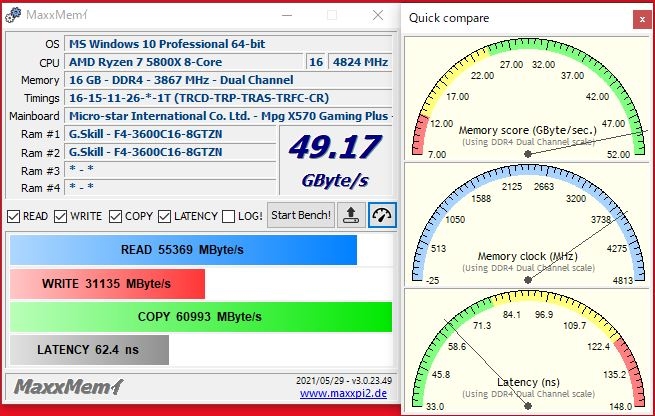Click the version text 2021/05/29 - v3.0.23.49
655x416 pixels.
(344, 380)
